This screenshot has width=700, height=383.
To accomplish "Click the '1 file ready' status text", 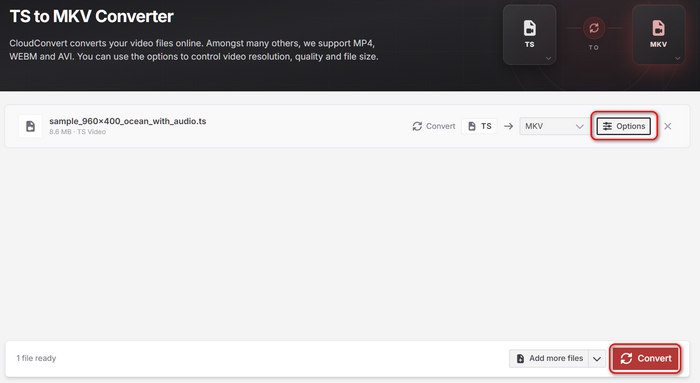I will (36, 358).
